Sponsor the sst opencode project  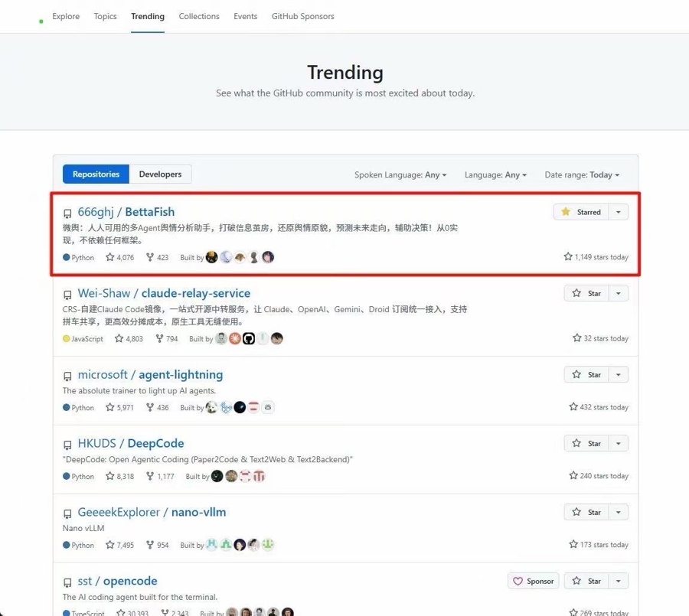pos(534,581)
